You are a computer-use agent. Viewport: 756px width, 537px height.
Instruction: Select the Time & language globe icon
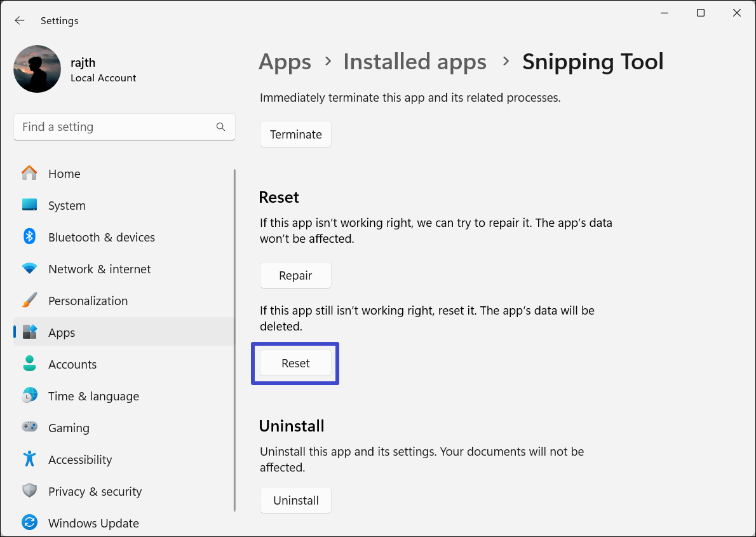tap(29, 396)
